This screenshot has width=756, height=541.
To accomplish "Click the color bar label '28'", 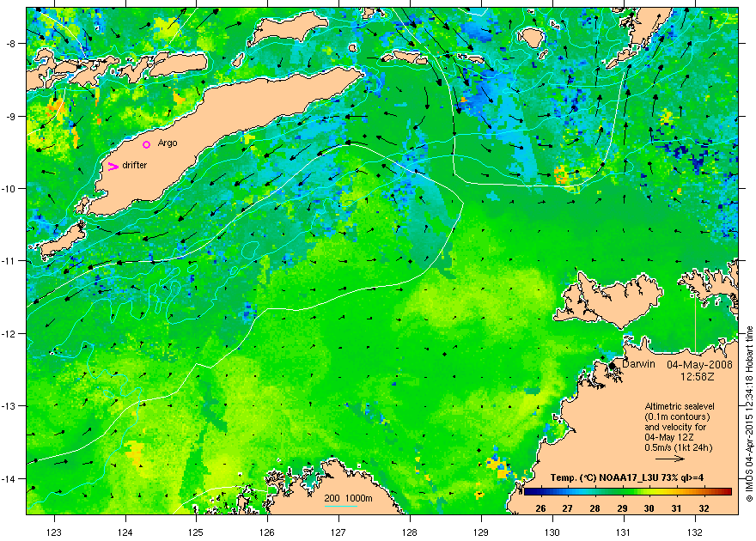I will [595, 508].
